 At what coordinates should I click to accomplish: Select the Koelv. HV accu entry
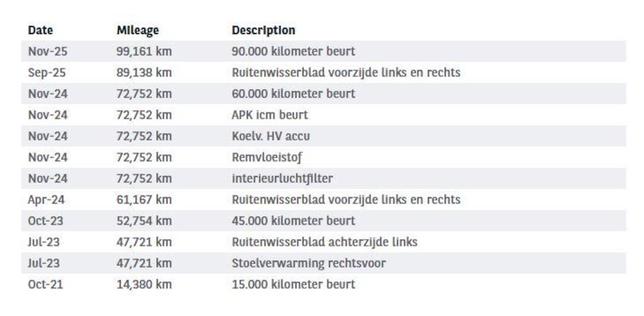pyautogui.click(x=270, y=136)
